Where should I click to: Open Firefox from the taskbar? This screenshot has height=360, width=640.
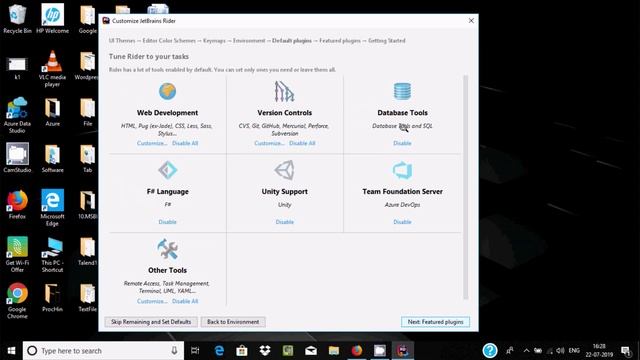[x=357, y=351]
